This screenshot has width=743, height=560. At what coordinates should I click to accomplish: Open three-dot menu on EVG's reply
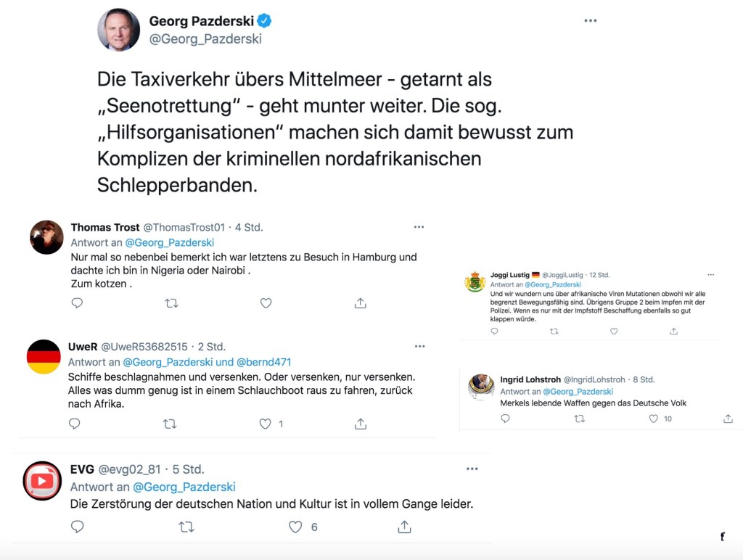point(472,469)
